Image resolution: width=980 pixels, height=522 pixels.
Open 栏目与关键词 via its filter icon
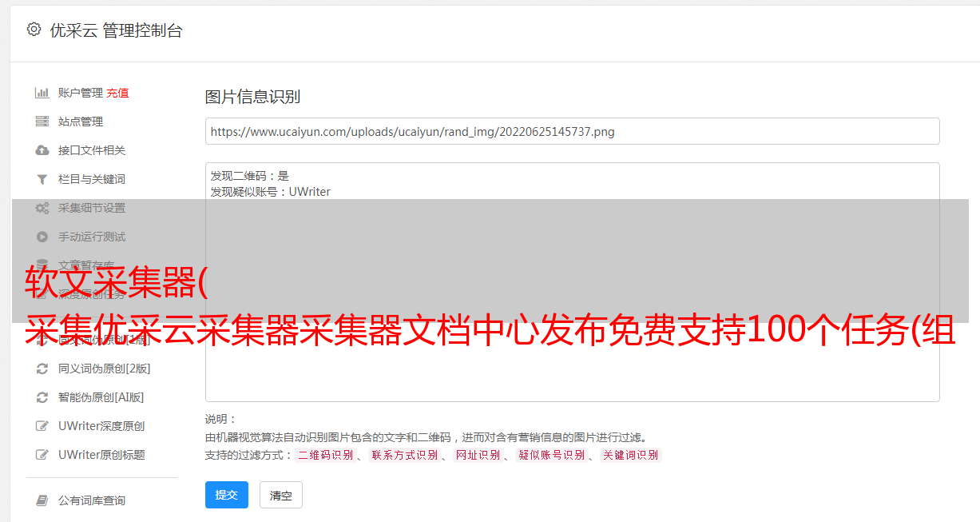(x=42, y=179)
